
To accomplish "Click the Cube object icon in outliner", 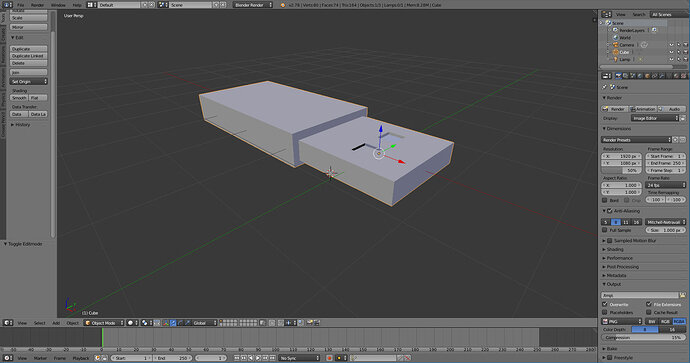I will (x=616, y=52).
